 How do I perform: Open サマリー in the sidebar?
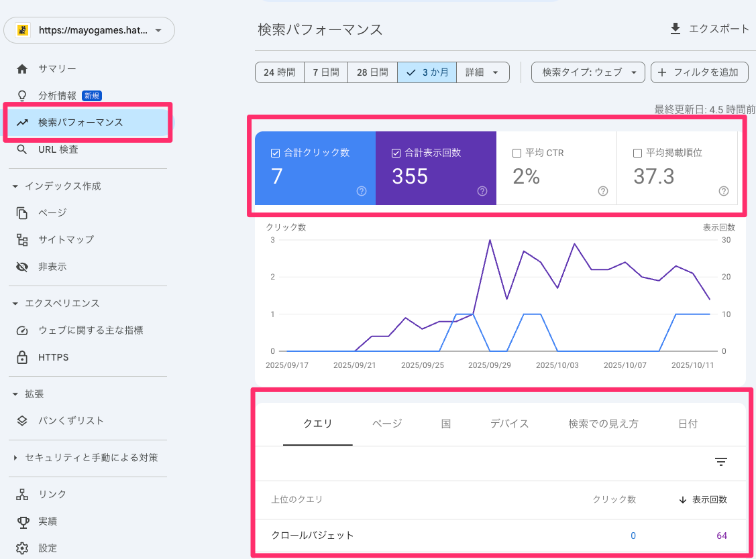point(58,69)
